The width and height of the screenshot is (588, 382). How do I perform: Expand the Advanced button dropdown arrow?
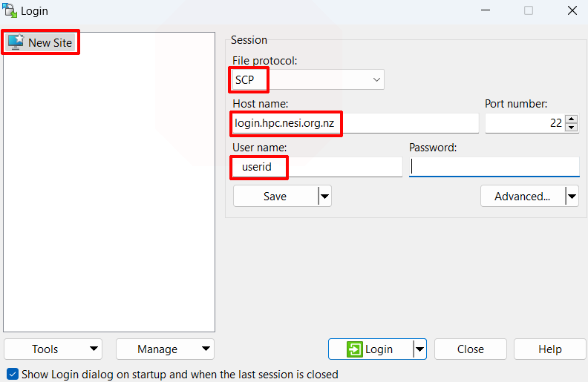572,196
